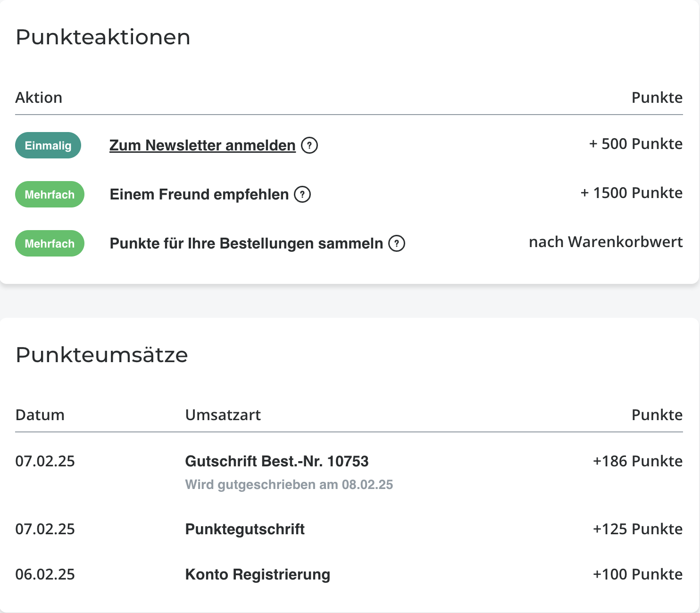Click Mehrfach badge beside Einem Freund empfehlen

(x=50, y=194)
